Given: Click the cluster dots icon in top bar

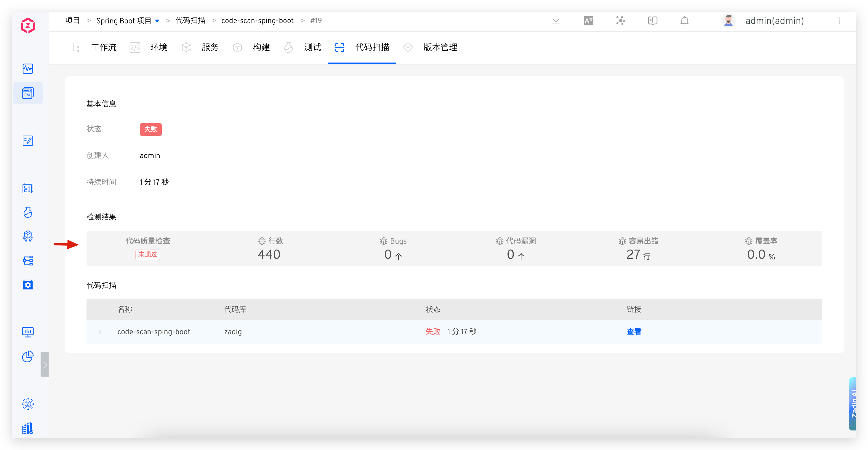Looking at the screenshot, I should (620, 20).
